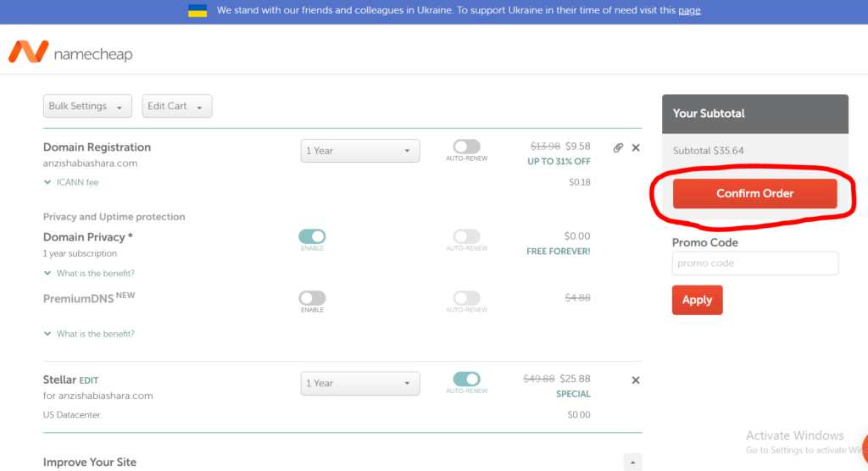Click the 'Subtotal $35.64' text
Image resolution: width=868 pixels, height=471 pixels.
click(708, 151)
